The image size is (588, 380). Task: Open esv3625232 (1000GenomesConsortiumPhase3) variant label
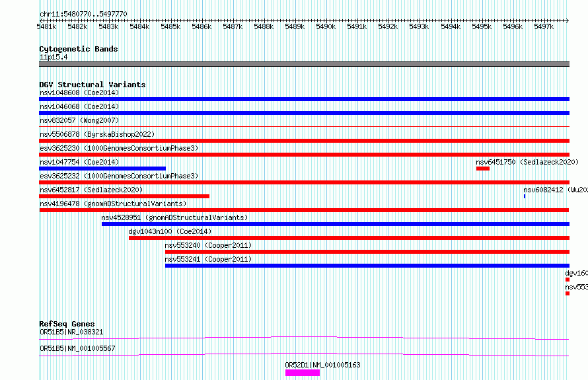119,176
